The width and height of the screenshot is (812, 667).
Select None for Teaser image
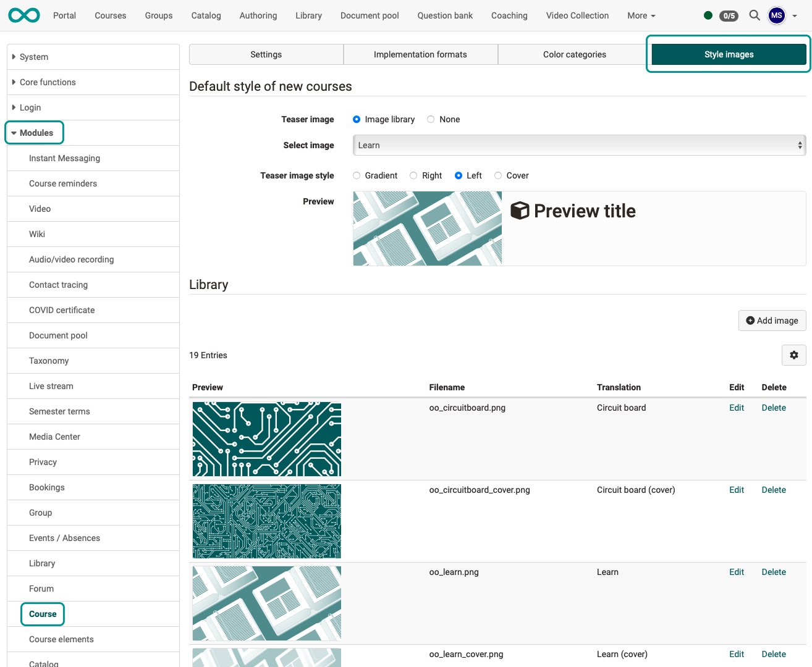tap(430, 119)
